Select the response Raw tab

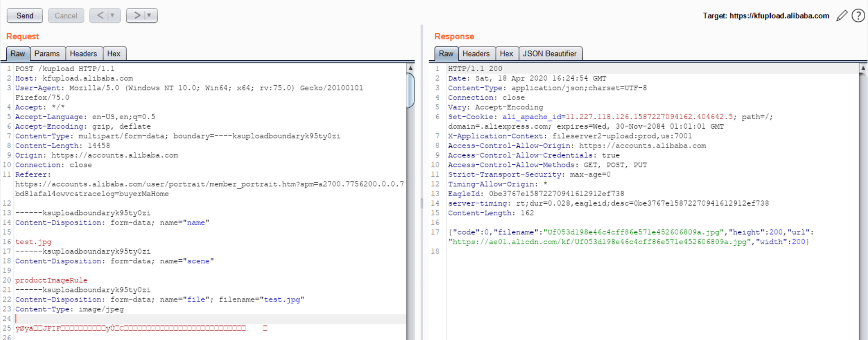pyautogui.click(x=446, y=53)
